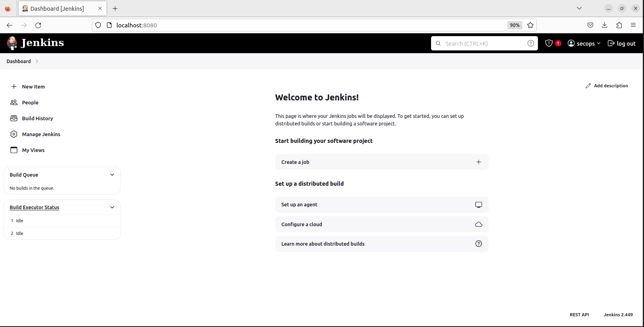The height and width of the screenshot is (327, 644).
Task: Go back with the browser back arrow
Action: coord(10,25)
